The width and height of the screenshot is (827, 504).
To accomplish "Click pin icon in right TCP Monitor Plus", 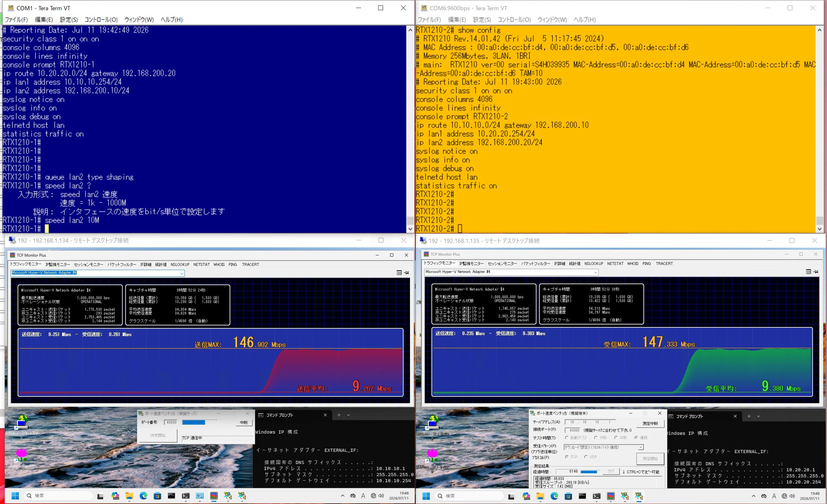I will click(x=816, y=272).
